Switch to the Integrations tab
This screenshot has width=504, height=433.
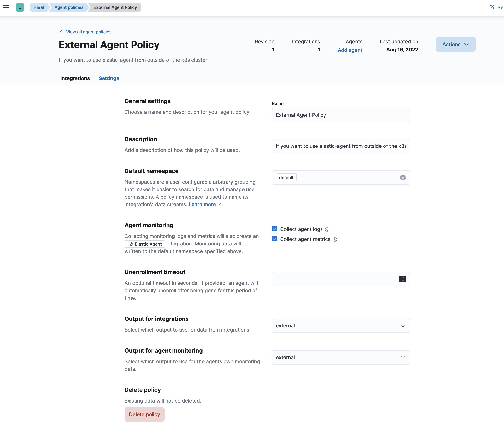[75, 78]
